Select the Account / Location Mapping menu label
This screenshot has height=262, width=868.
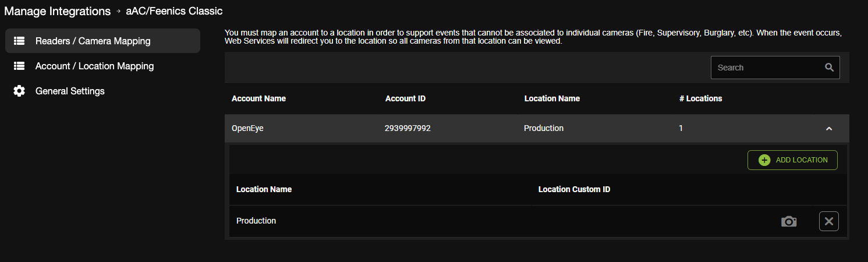(94, 66)
